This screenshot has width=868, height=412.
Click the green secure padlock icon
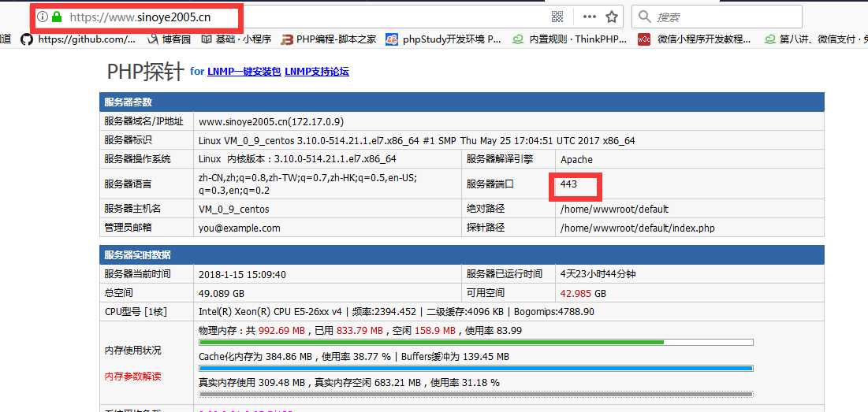(57, 17)
